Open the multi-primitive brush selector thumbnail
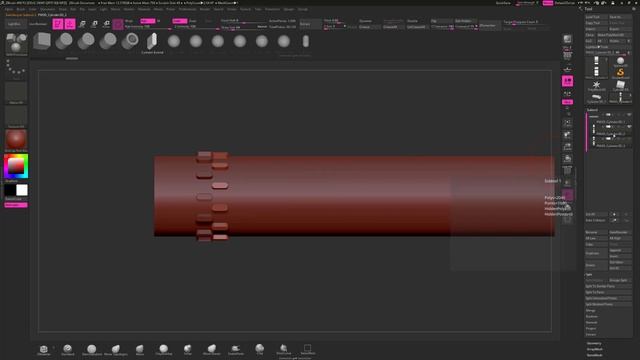640x360 pixels. coord(16,43)
